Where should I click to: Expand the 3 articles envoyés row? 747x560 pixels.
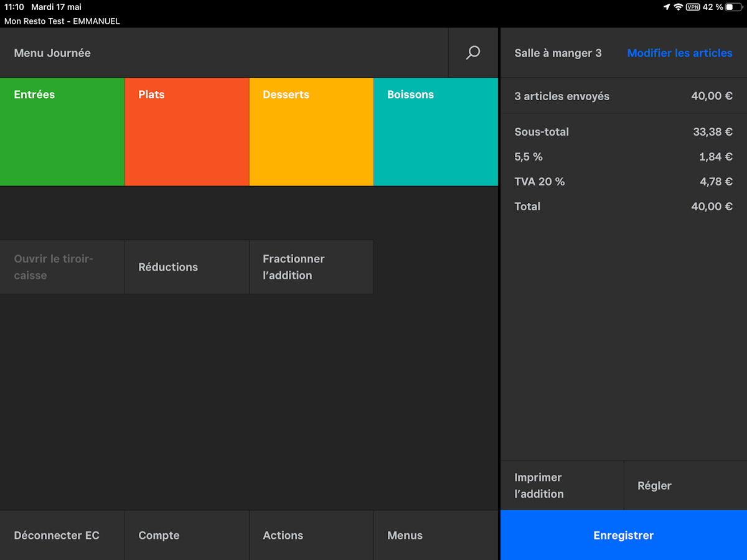(x=624, y=96)
